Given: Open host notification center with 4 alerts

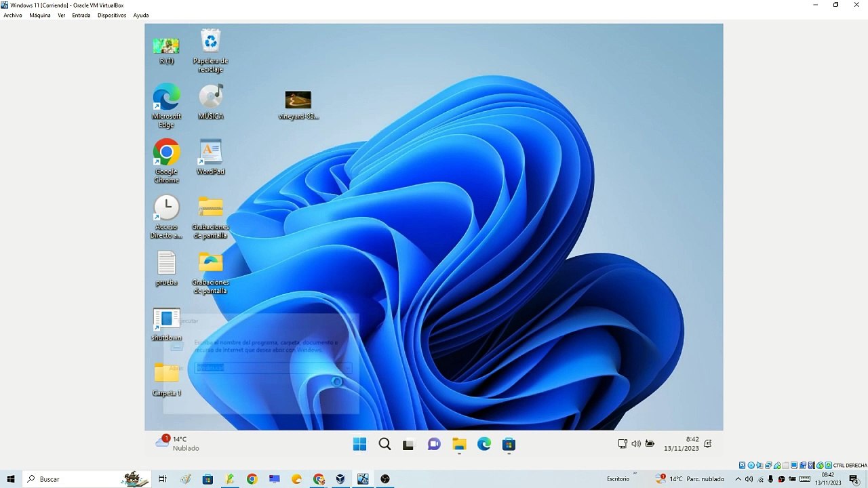Looking at the screenshot, I should pyautogui.click(x=854, y=479).
